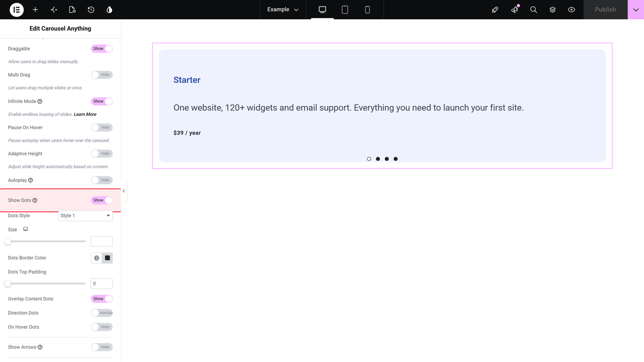This screenshot has width=644, height=362.
Task: Open the Learn More link
Action: (85, 114)
